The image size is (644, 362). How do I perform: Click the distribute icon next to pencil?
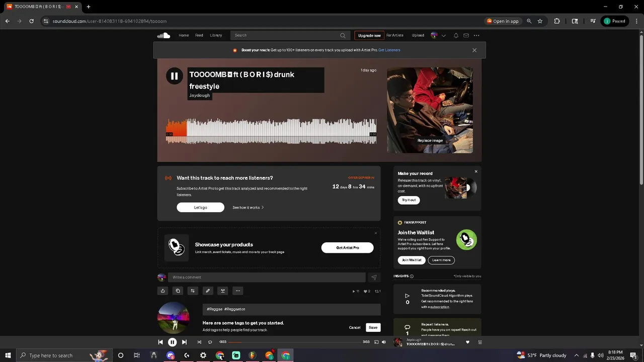pos(223,291)
